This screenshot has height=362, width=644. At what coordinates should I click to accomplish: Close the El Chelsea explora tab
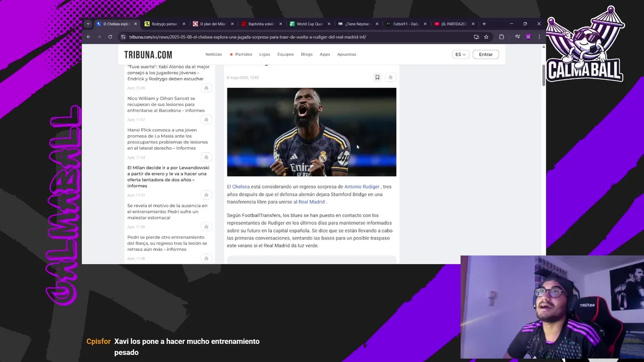point(135,24)
